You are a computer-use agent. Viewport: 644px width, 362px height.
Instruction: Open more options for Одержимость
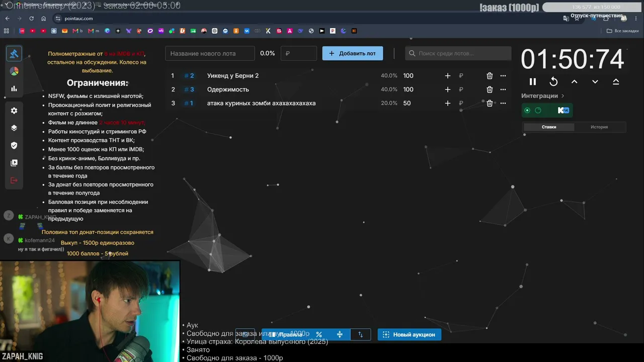503,89
